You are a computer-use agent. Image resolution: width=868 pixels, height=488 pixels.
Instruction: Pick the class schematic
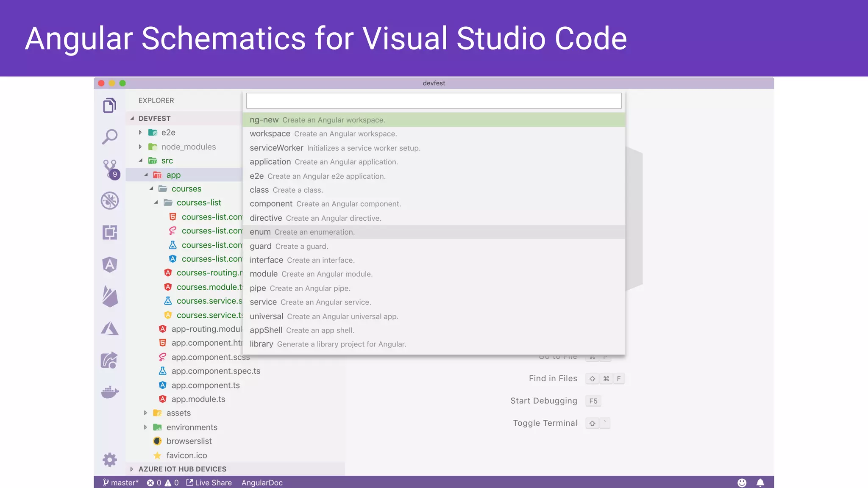434,190
